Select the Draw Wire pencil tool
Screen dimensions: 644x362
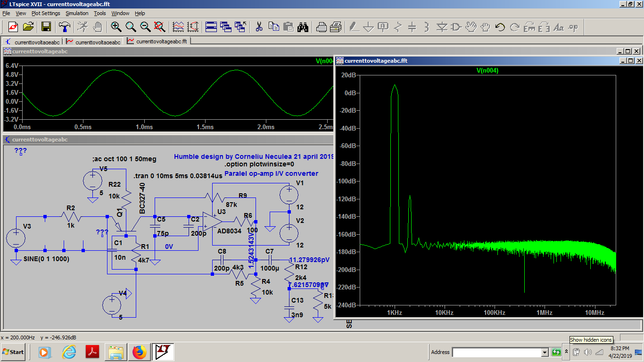click(x=354, y=26)
